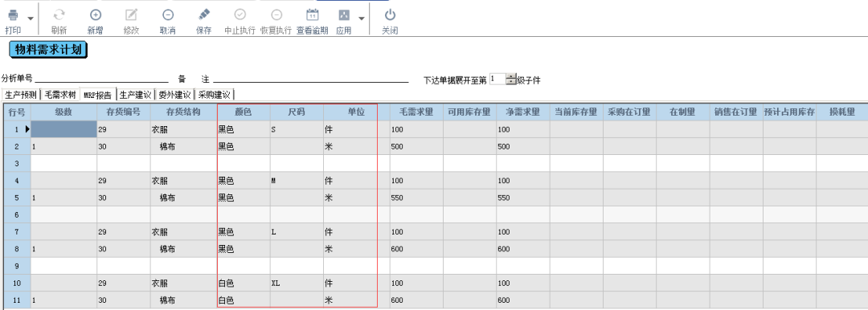Click the 取消 cancel icon
This screenshot has height=310, width=868.
(168, 15)
